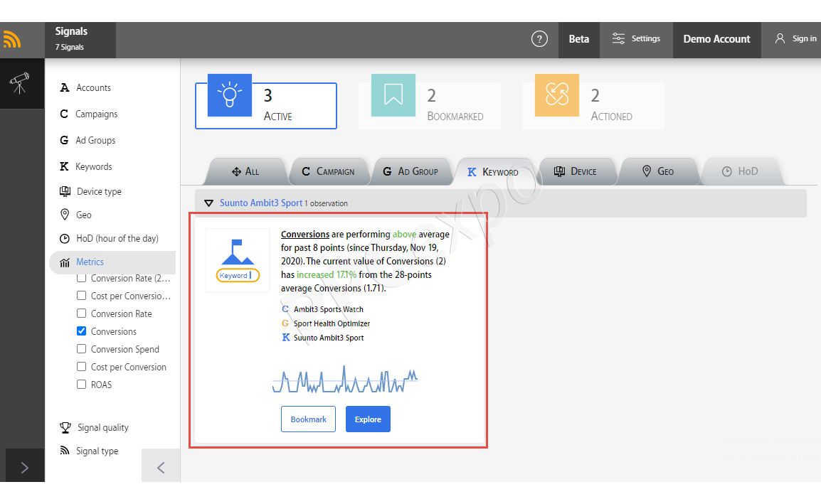821x504 pixels.
Task: Show the 2 Actioned signals card
Action: coord(593,105)
